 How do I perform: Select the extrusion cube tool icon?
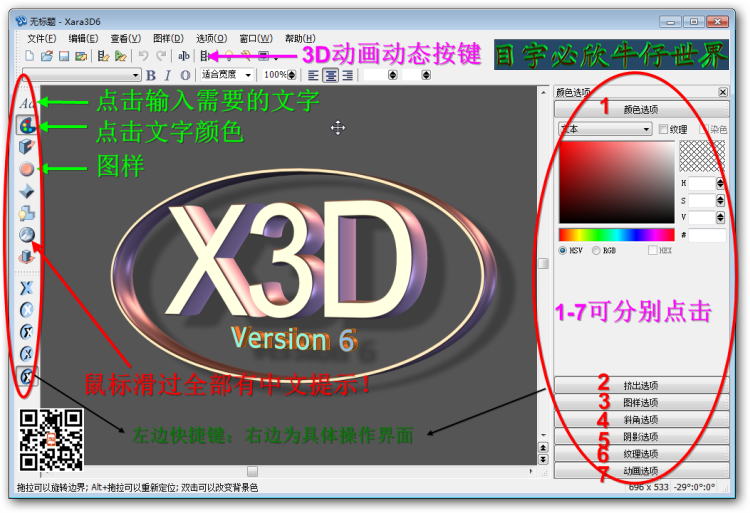tap(26, 146)
